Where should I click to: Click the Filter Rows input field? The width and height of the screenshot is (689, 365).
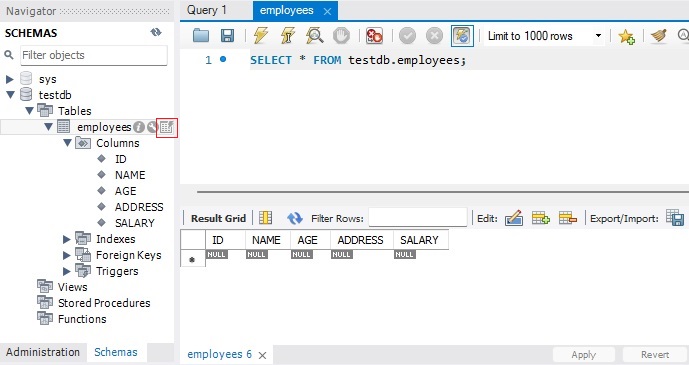[x=417, y=217]
